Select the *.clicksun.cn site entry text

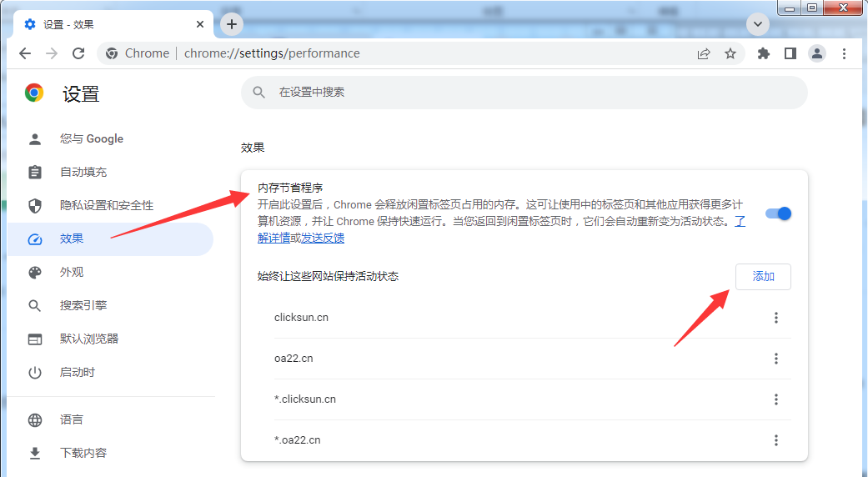305,399
